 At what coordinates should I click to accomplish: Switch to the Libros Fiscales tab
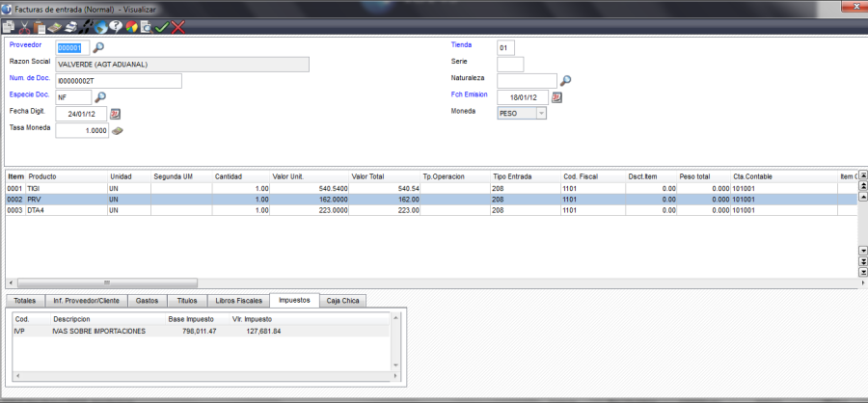tap(238, 301)
